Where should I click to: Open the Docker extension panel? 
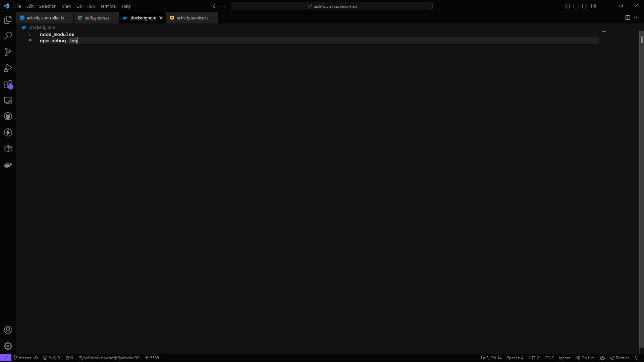pos(8,165)
